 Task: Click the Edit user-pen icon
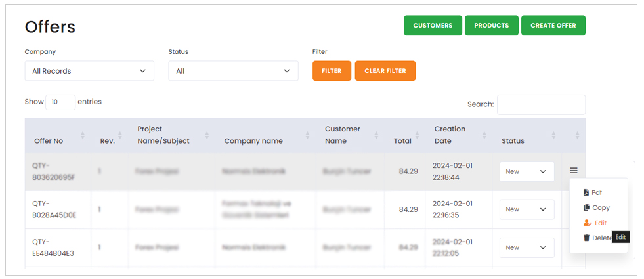(x=587, y=223)
